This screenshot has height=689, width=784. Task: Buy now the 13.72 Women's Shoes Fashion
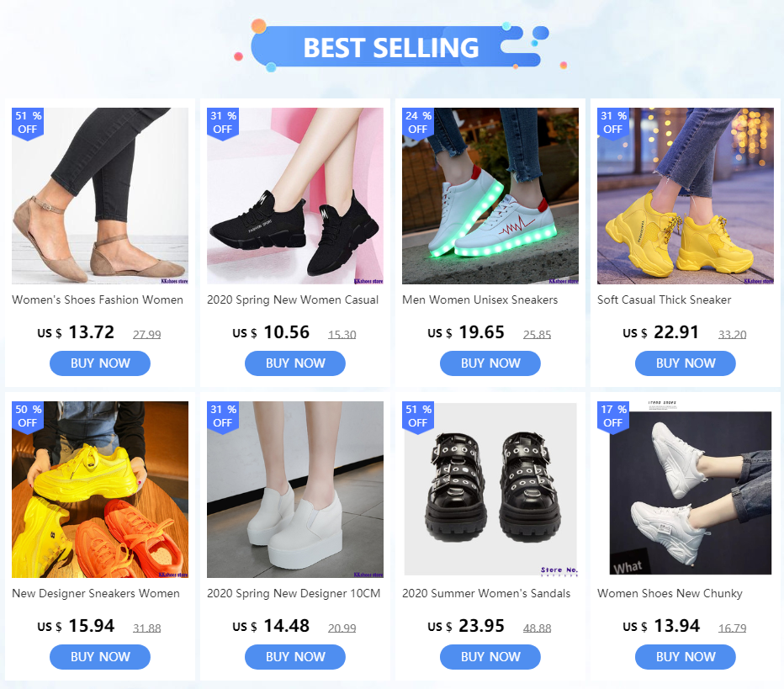coord(100,363)
